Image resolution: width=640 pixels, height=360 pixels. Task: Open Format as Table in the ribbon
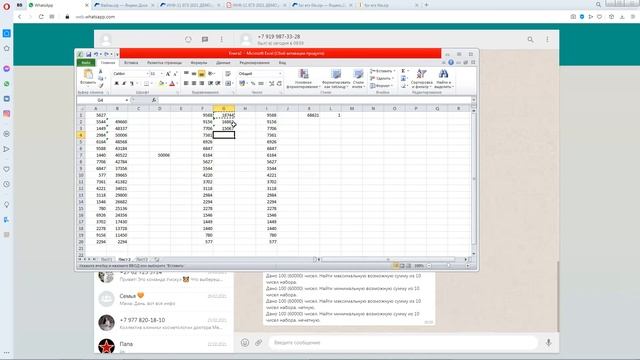click(x=336, y=78)
